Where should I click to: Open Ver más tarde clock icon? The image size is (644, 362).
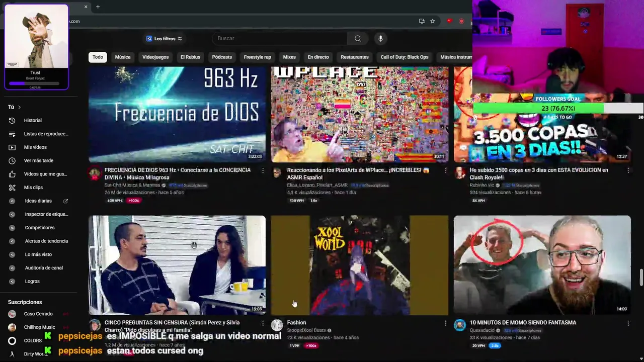[12, 160]
